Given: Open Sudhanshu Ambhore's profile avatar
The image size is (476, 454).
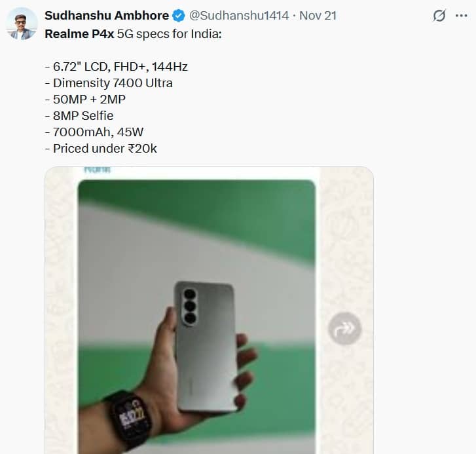Looking at the screenshot, I should coord(22,24).
